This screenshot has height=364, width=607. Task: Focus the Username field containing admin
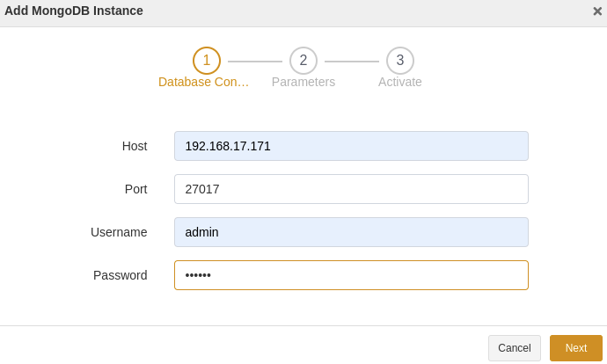[351, 232]
